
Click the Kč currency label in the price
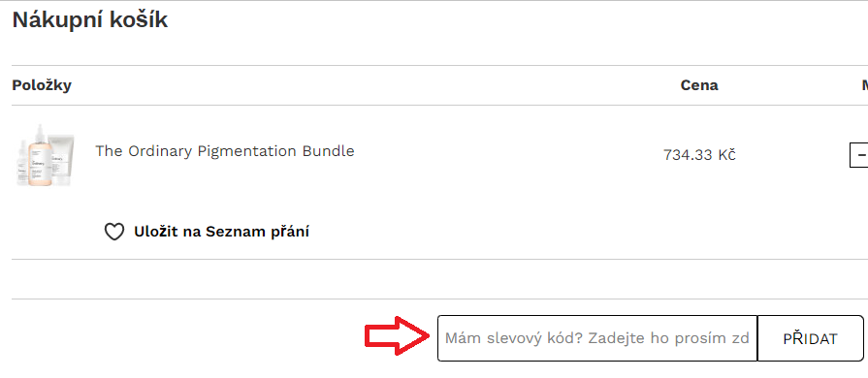[726, 155]
